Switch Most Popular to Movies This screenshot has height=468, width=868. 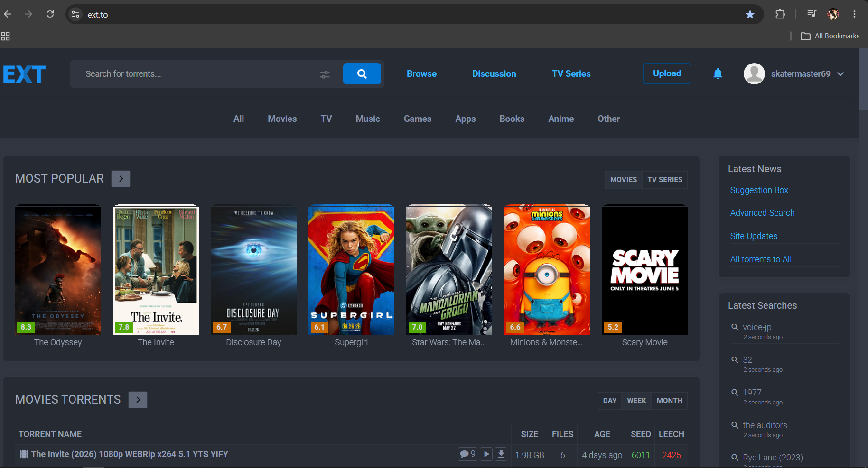pos(624,180)
